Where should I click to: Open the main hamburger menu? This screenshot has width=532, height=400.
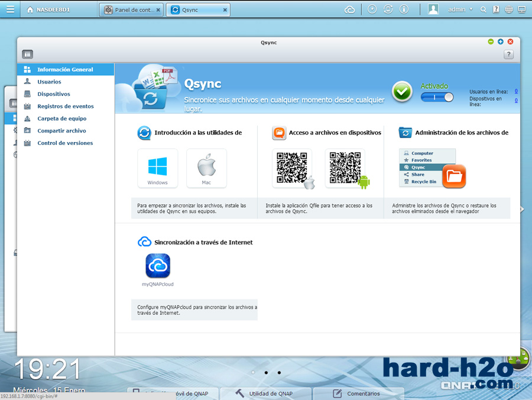pos(10,9)
